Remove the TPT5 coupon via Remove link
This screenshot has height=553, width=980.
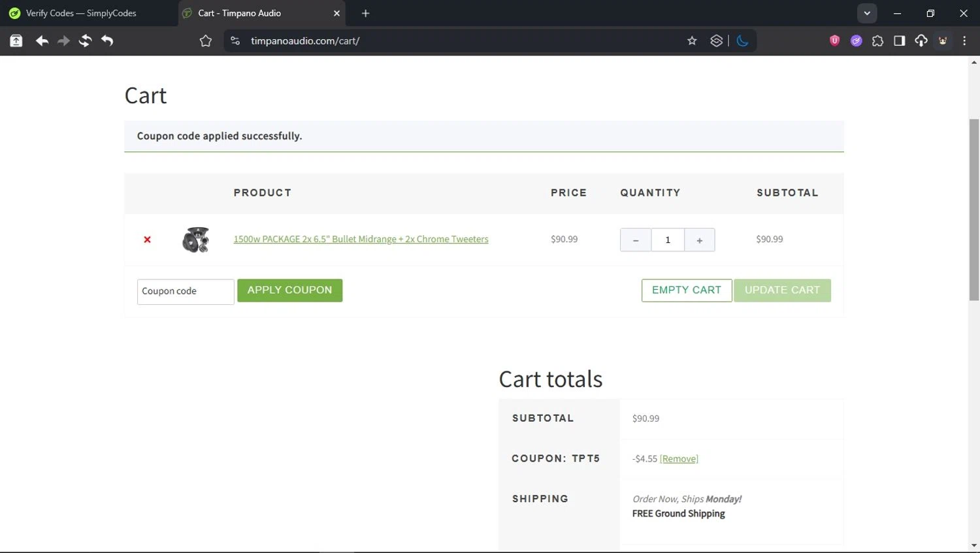tap(679, 458)
